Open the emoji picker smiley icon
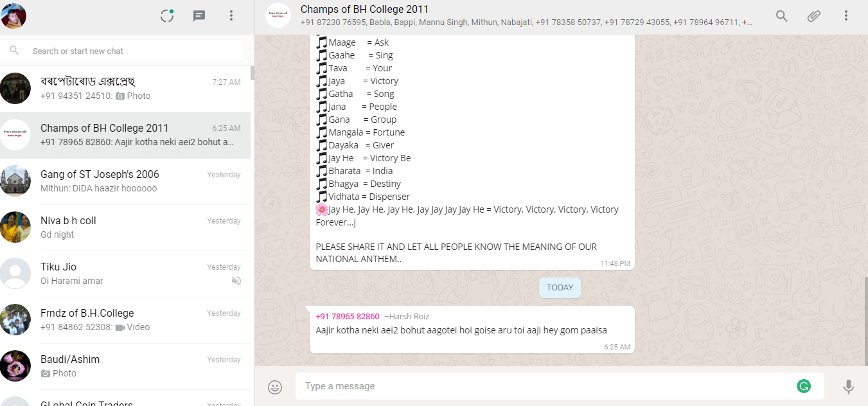This screenshot has width=868, height=406. click(275, 387)
